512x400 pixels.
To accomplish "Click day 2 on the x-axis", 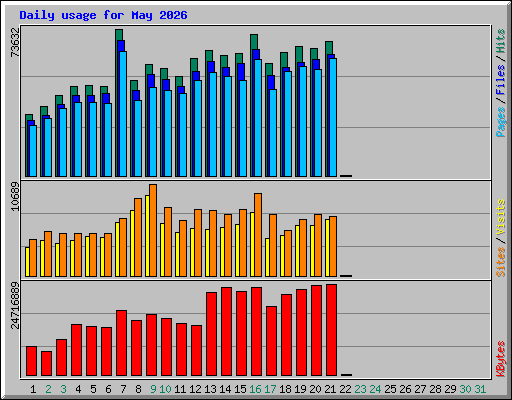I will (48, 389).
